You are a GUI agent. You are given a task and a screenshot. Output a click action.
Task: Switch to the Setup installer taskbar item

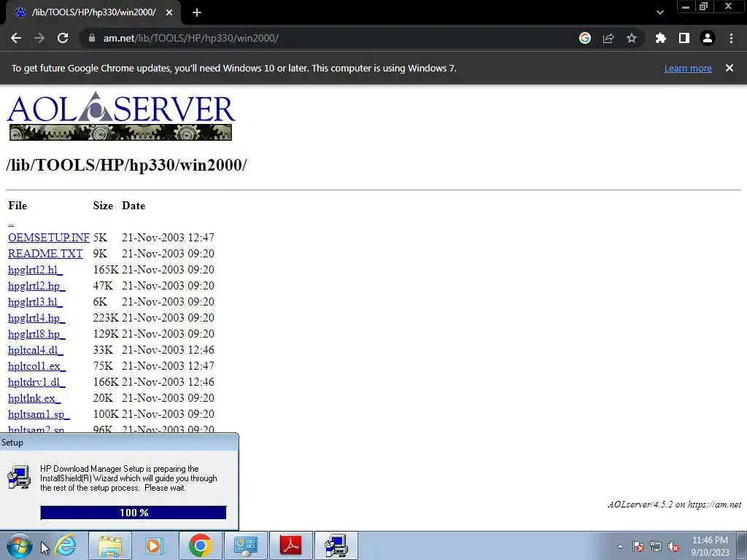pyautogui.click(x=336, y=545)
